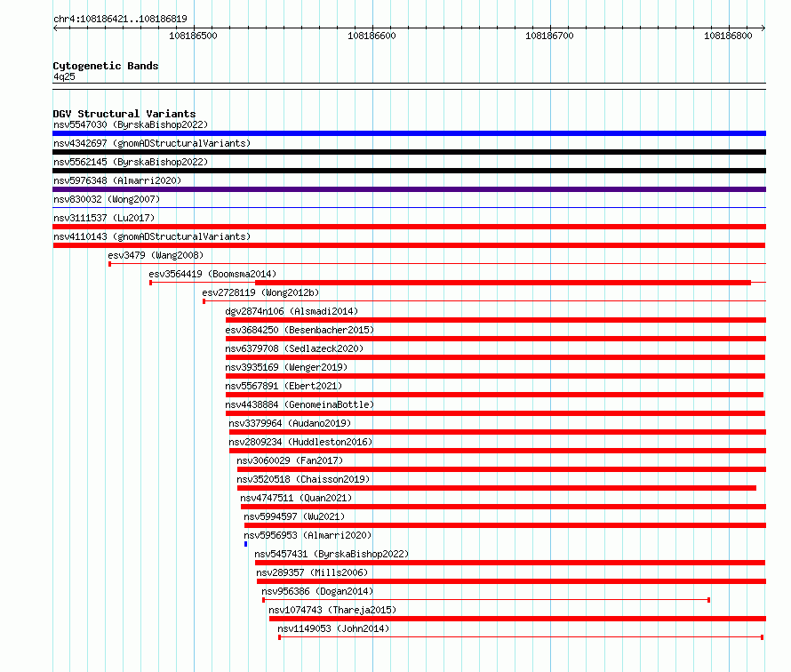
Task: Click the small blue mark under nsv5956953
Action: pos(245,544)
